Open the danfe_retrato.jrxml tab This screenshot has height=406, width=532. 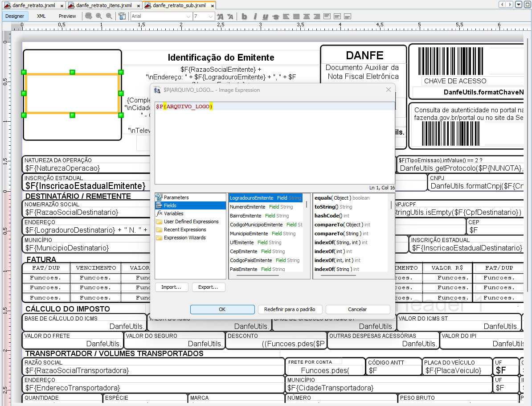[33, 5]
